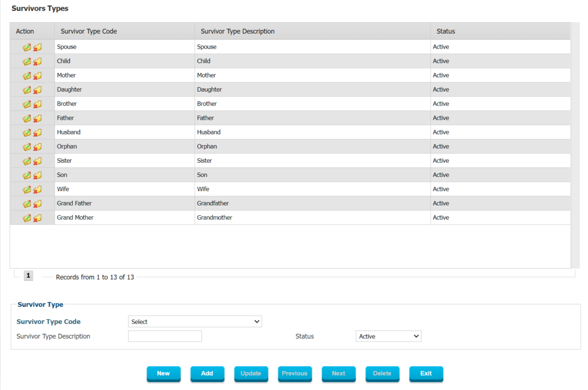Go to the Previous record

[x=294, y=374]
